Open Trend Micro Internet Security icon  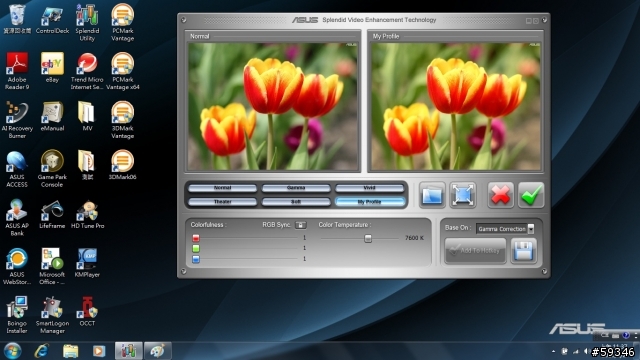tap(87, 71)
